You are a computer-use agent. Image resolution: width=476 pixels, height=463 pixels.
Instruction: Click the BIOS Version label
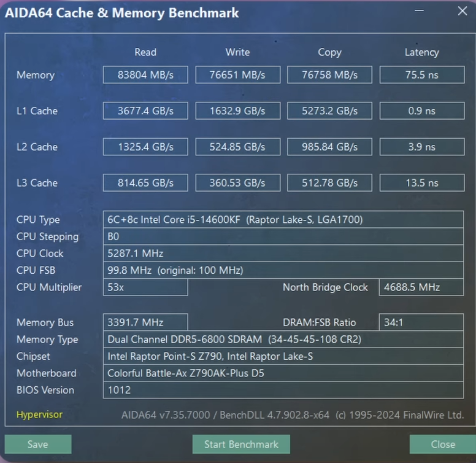click(x=45, y=390)
